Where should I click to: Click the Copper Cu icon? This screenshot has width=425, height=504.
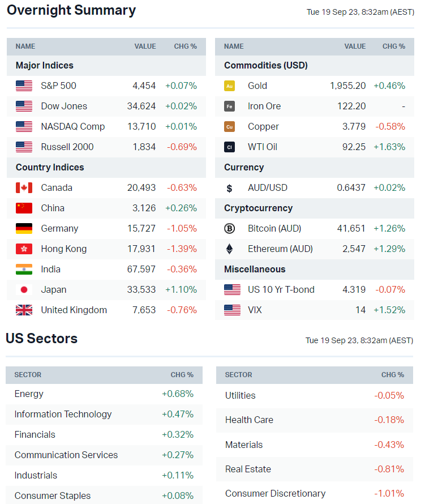coord(229,127)
